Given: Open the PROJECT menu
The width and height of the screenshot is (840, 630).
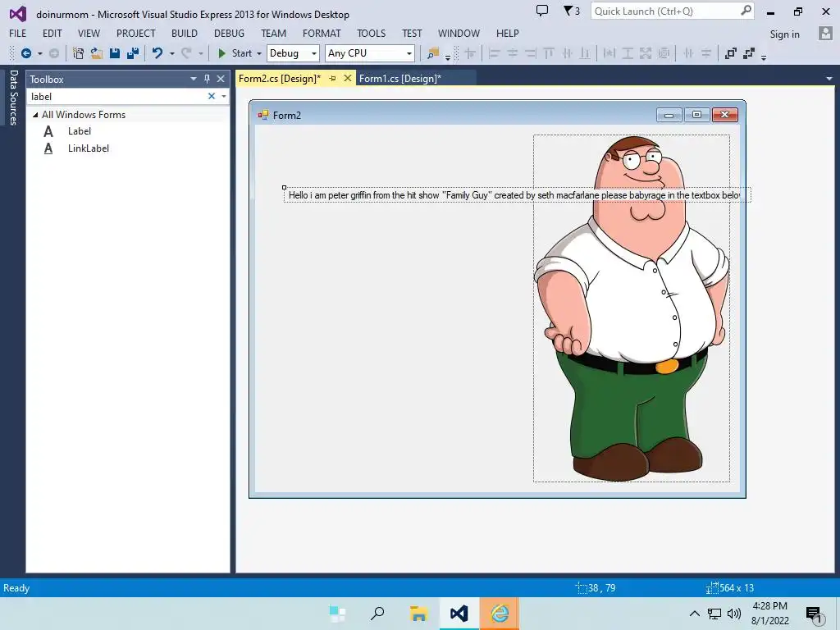Looking at the screenshot, I should 136,33.
